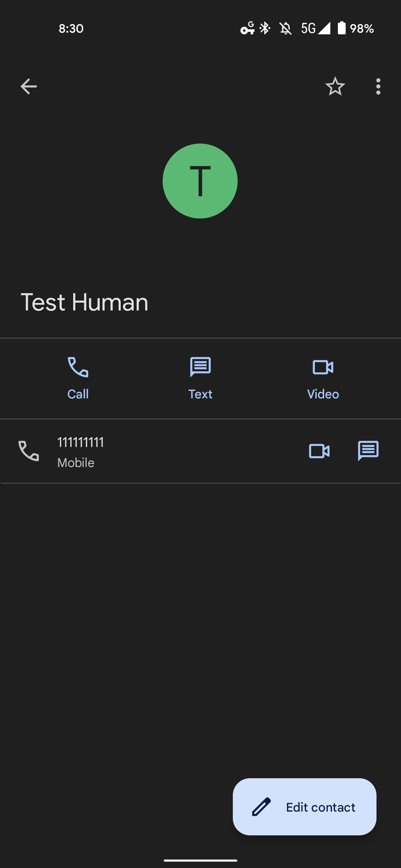Tap the Test Human contact name
The image size is (401, 868).
tap(85, 302)
